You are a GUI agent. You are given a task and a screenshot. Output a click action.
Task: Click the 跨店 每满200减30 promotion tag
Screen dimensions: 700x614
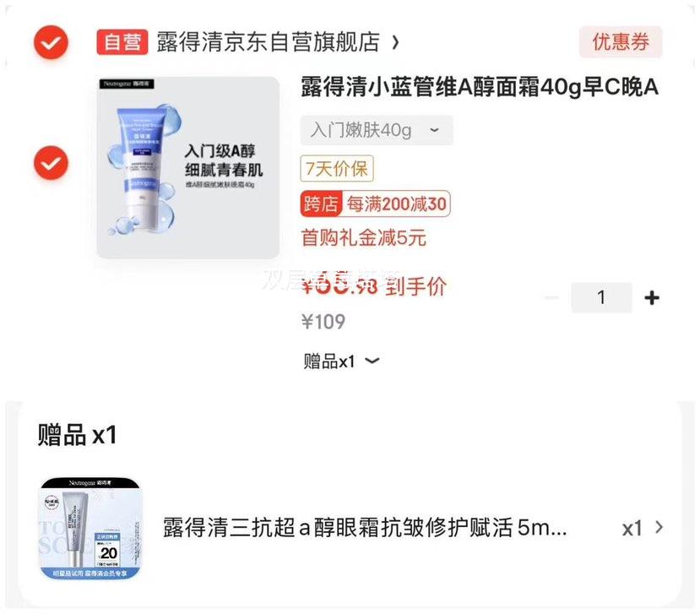tap(375, 204)
